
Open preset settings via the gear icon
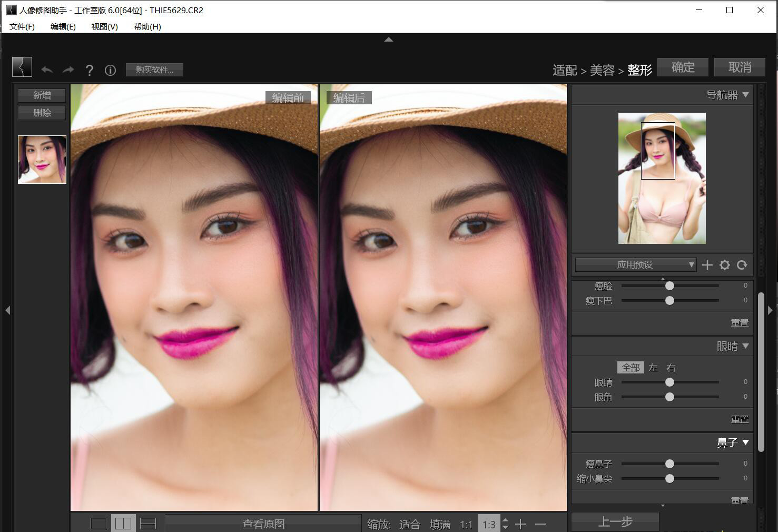[x=725, y=265]
